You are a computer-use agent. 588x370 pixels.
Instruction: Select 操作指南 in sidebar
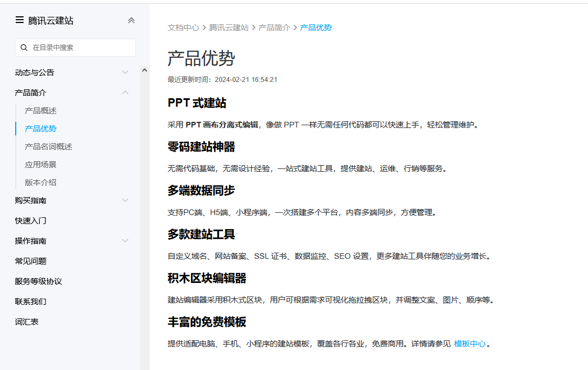coord(31,241)
